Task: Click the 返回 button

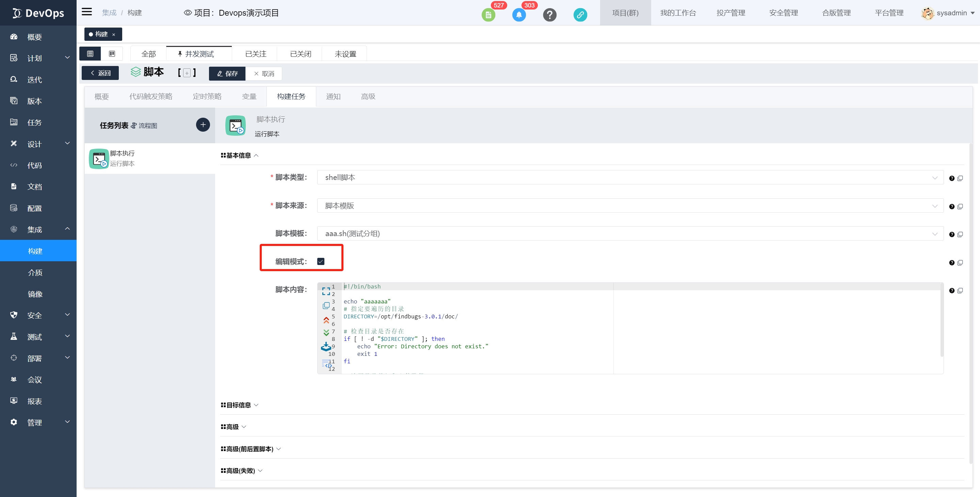Action: [100, 73]
